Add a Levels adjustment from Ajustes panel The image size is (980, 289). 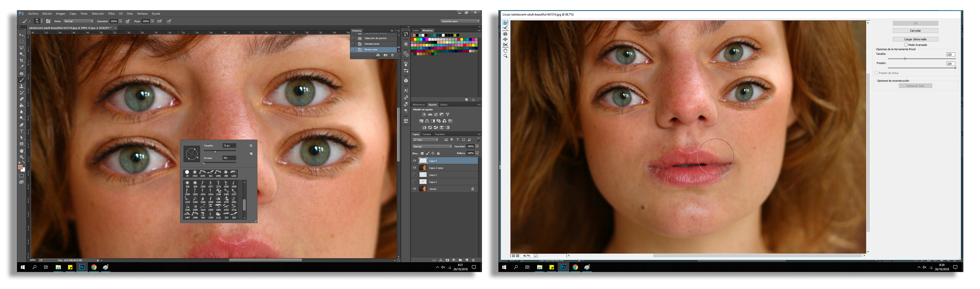point(430,115)
